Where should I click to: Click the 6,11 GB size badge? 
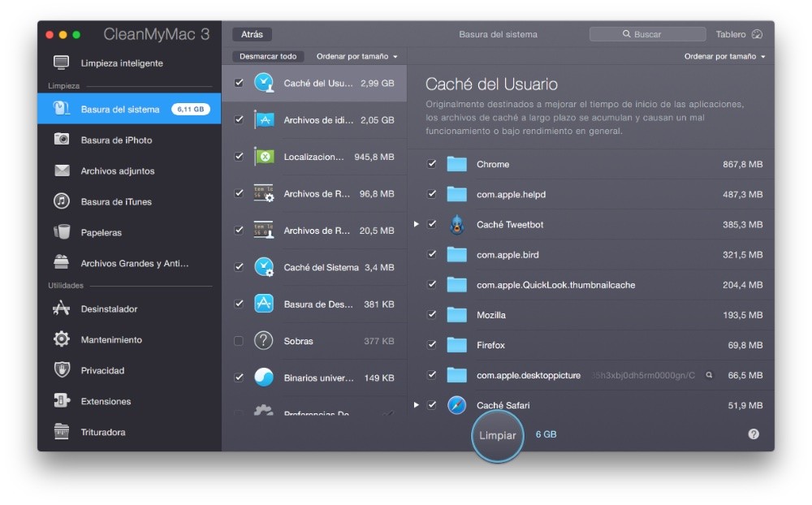191,109
